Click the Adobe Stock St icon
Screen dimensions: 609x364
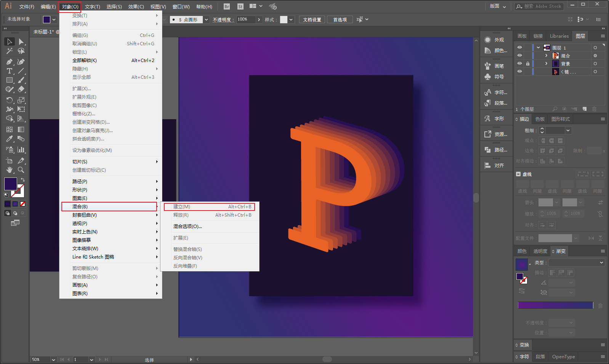(x=240, y=6)
